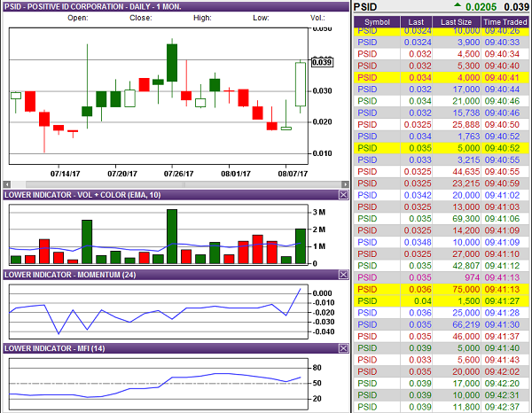Select the trade row with size 66,219
This screenshot has width=532, height=413.
pyautogui.click(x=441, y=324)
